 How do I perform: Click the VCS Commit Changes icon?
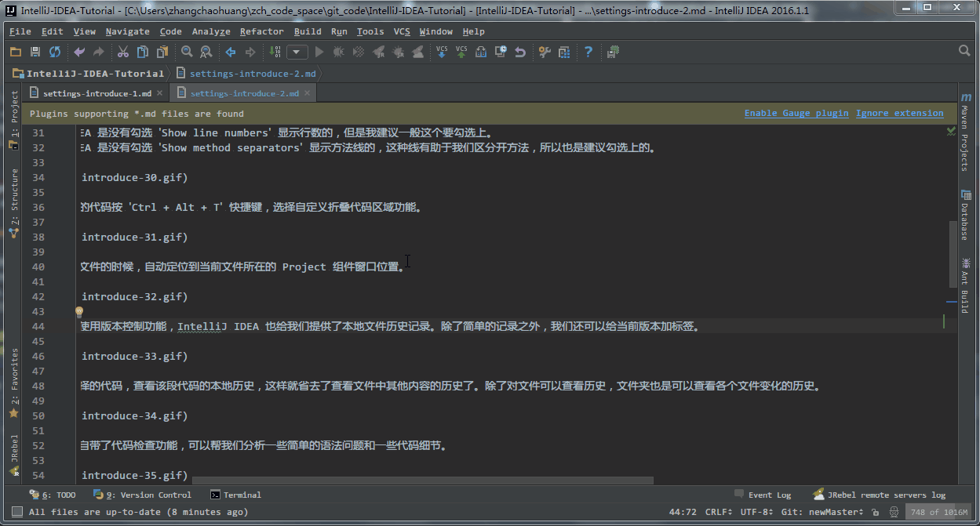tap(461, 52)
